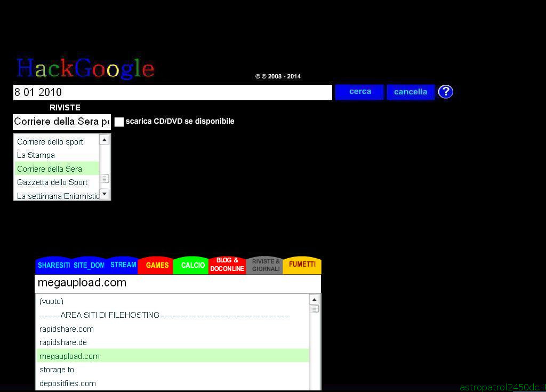Screen dimensions: 546x392
Task: Select depositfiles.com in the site list
Action: (x=173, y=383)
